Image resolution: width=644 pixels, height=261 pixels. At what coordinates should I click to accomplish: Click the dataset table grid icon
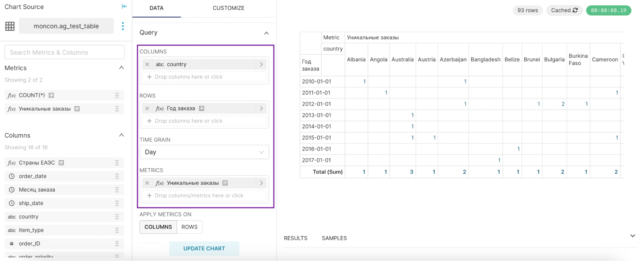click(x=10, y=26)
